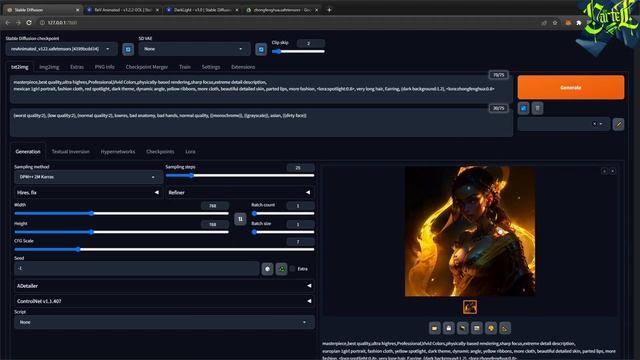Viewport: 640px width, 360px height.
Task: Click the orange extension icon in the browser toolbar
Action: pyautogui.click(x=568, y=23)
